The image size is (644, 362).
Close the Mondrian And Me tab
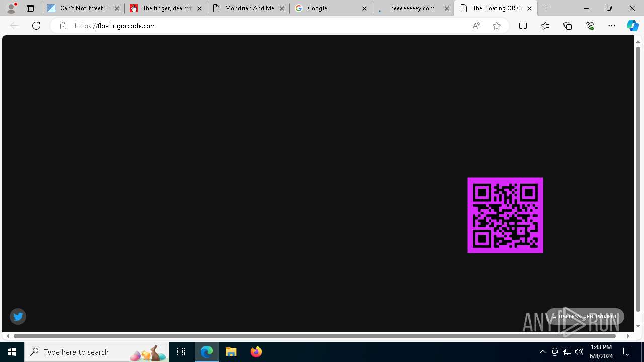[282, 8]
